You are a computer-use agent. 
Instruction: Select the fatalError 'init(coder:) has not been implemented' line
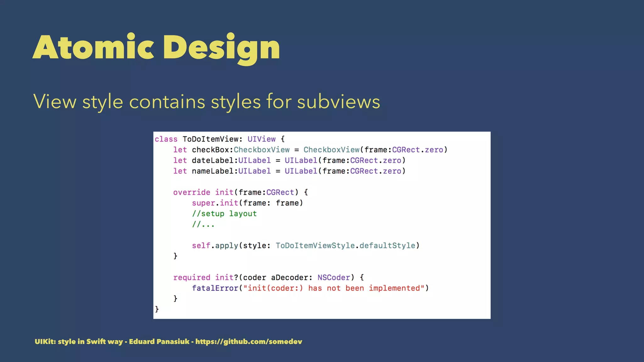(x=310, y=288)
